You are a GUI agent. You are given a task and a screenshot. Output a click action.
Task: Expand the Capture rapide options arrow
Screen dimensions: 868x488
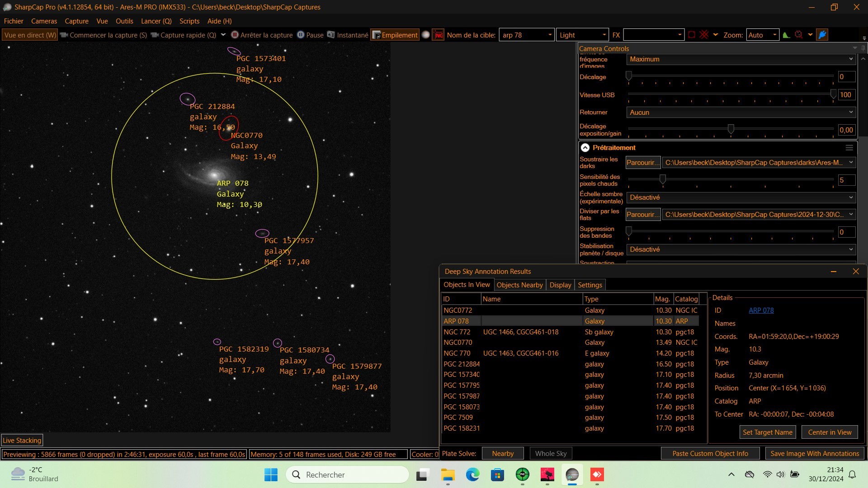(223, 35)
